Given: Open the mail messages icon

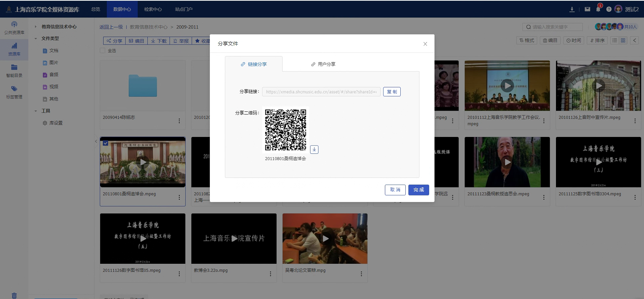Looking at the screenshot, I should (587, 9).
